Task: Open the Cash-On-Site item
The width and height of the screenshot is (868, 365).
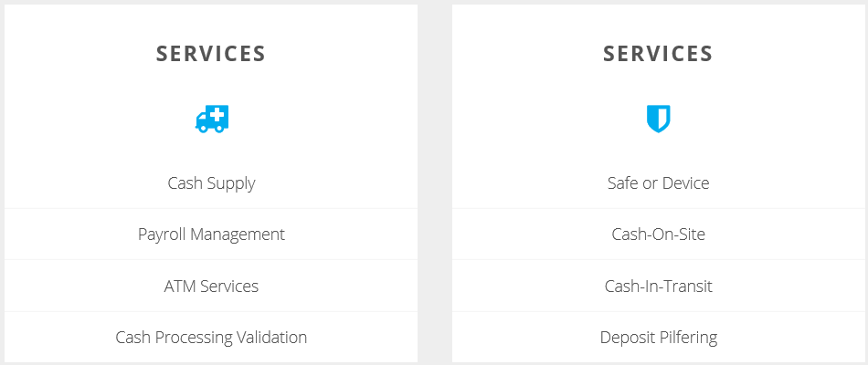Action: [658, 235]
